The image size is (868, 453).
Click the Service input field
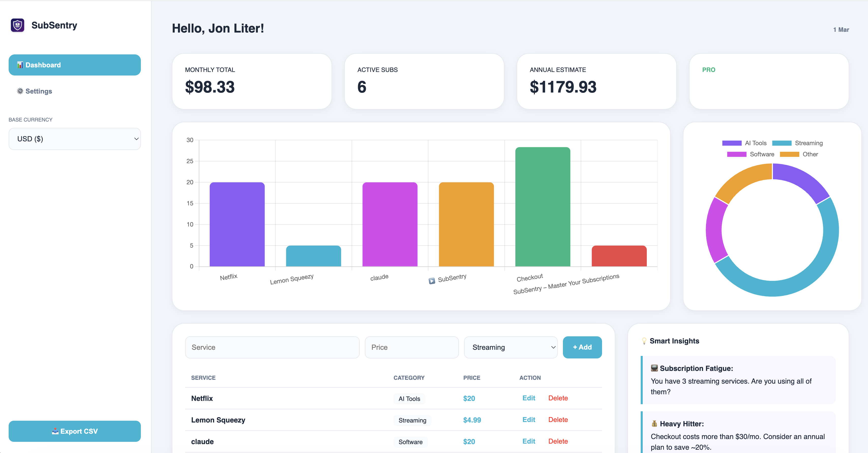[272, 347]
